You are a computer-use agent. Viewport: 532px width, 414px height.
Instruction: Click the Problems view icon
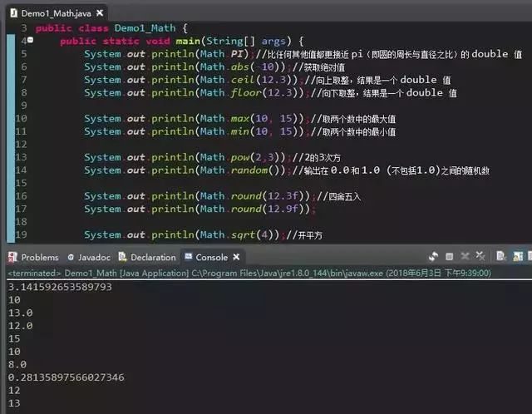(x=13, y=257)
